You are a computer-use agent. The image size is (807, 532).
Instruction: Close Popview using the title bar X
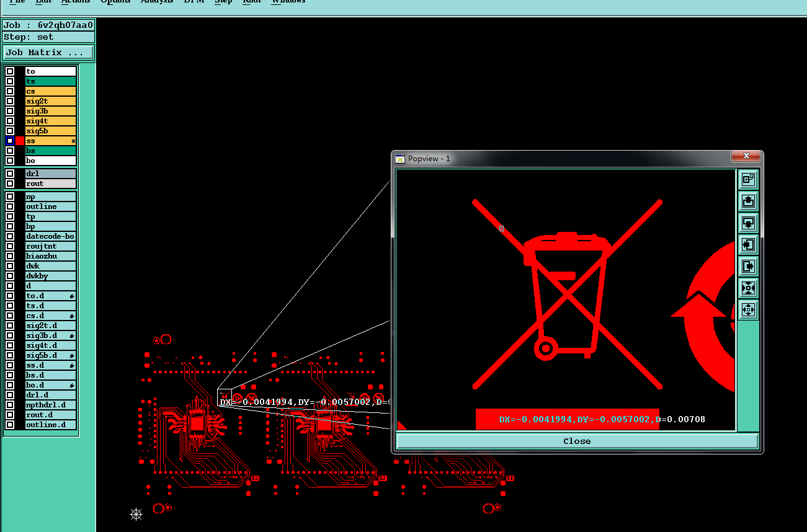(x=746, y=156)
